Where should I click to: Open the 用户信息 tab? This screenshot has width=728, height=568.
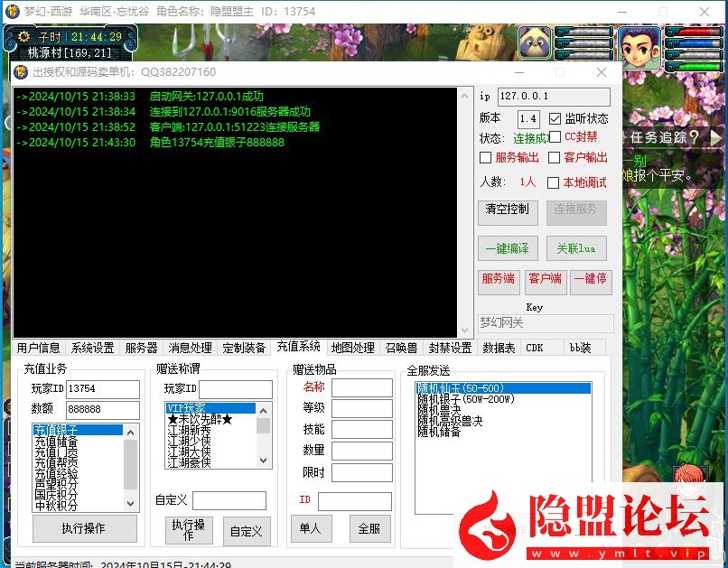click(39, 348)
